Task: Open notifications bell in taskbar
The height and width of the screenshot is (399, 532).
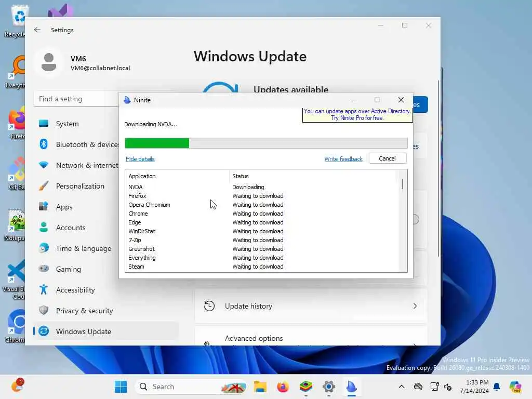Action: click(497, 387)
